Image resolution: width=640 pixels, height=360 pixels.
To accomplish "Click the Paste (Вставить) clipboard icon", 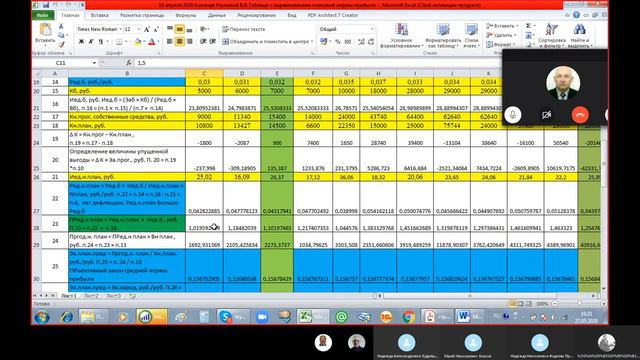I will point(45,30).
